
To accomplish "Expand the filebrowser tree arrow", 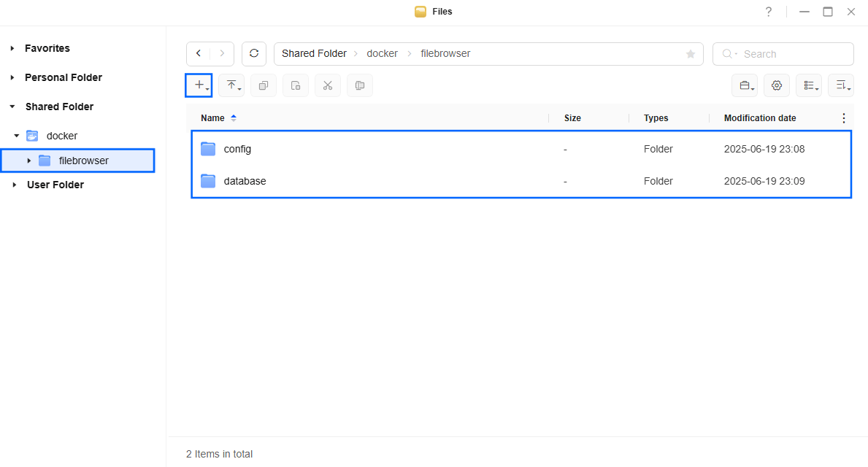I will click(28, 161).
